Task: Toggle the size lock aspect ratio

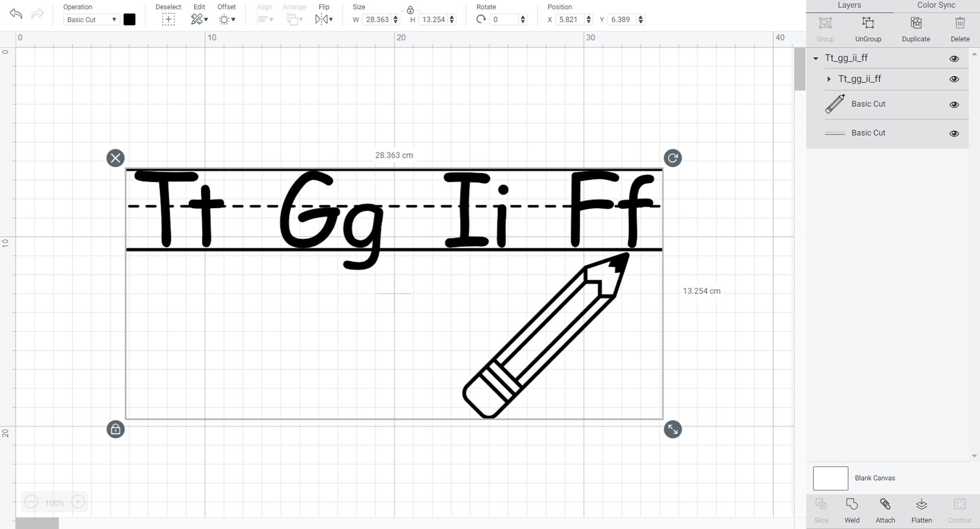Action: pyautogui.click(x=410, y=10)
